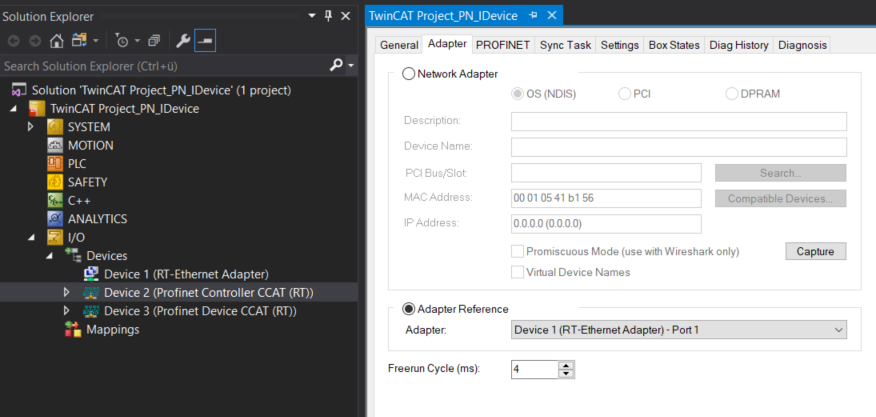Screen dimensions: 876x417
Task: Switch to the General tab
Action: 399,45
